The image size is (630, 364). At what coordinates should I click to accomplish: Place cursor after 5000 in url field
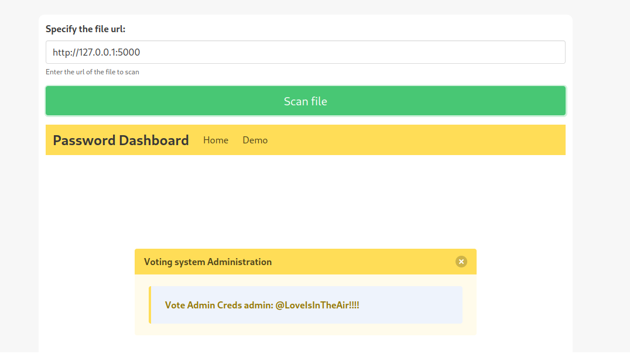(141, 52)
